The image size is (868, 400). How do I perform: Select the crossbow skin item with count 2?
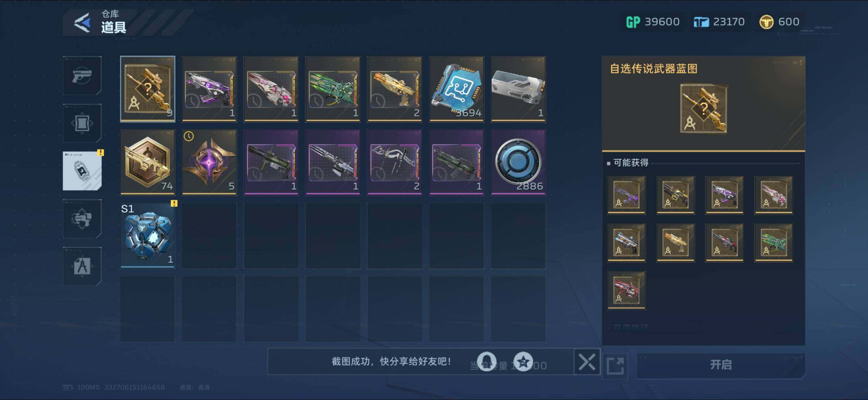pos(395,162)
